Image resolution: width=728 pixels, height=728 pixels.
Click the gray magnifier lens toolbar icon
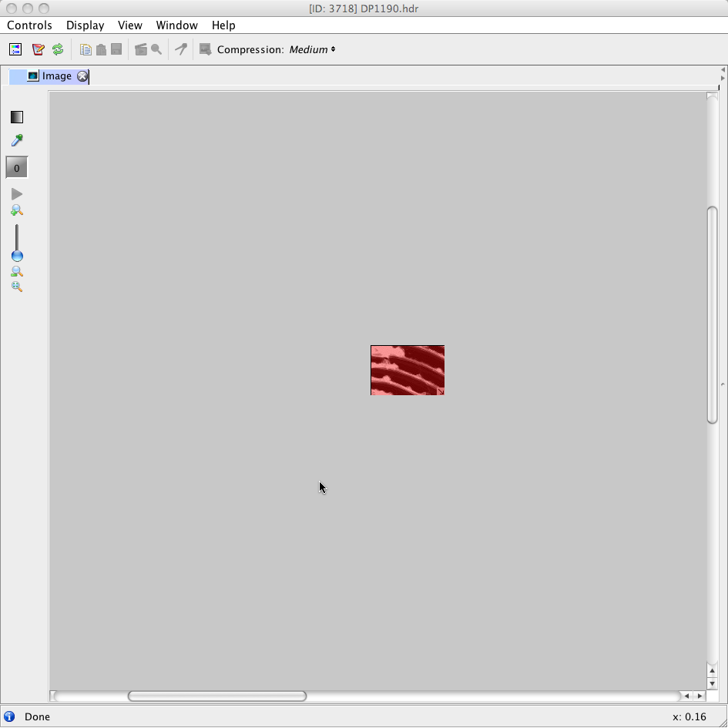[x=156, y=49]
